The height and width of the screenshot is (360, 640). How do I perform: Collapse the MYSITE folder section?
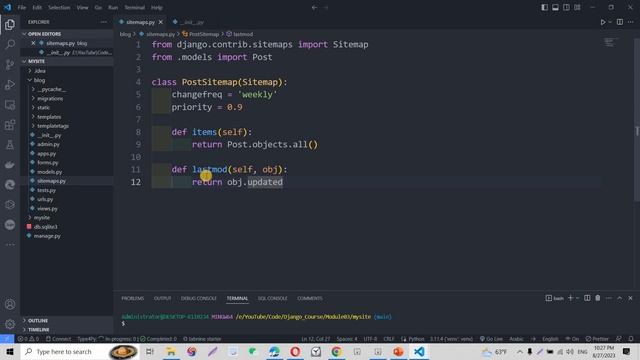(x=36, y=61)
